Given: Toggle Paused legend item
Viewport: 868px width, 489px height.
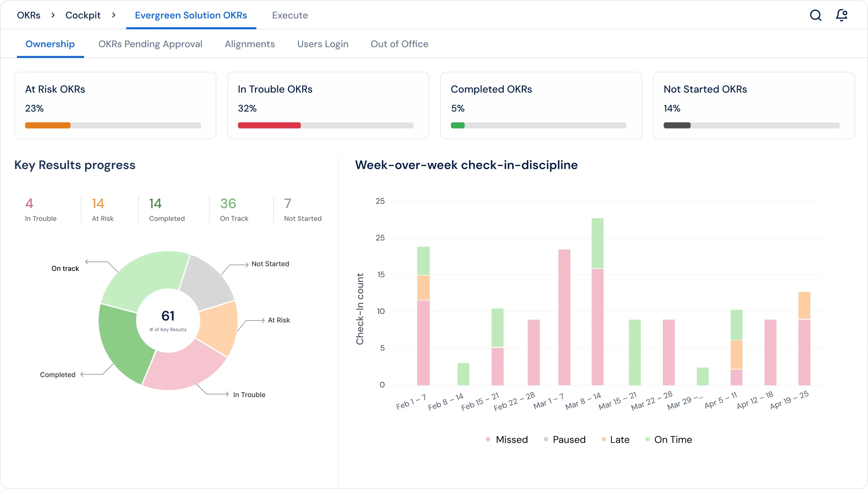Looking at the screenshot, I should (564, 439).
